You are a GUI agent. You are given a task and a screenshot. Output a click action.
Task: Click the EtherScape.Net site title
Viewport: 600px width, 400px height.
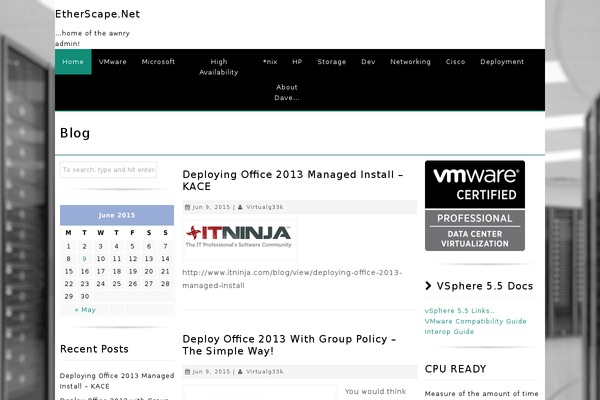coord(98,14)
